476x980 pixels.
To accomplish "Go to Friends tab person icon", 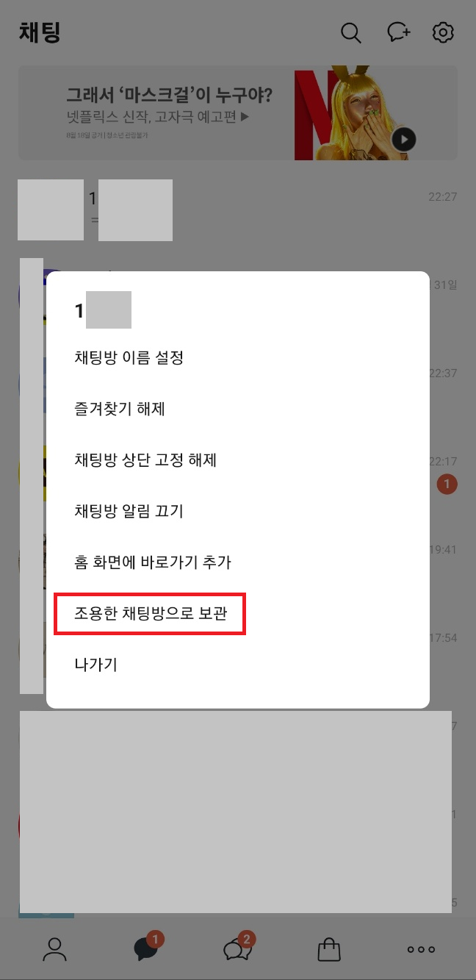I will point(54,949).
